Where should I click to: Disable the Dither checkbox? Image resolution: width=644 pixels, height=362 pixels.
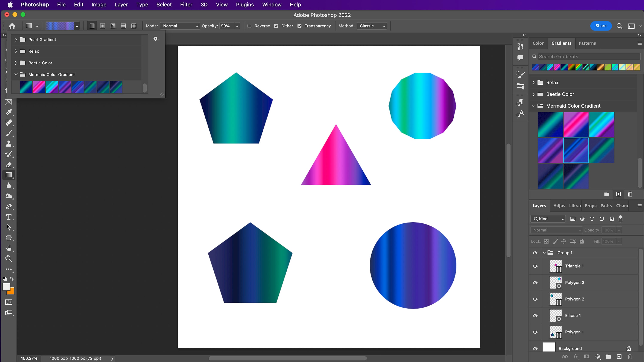point(276,26)
